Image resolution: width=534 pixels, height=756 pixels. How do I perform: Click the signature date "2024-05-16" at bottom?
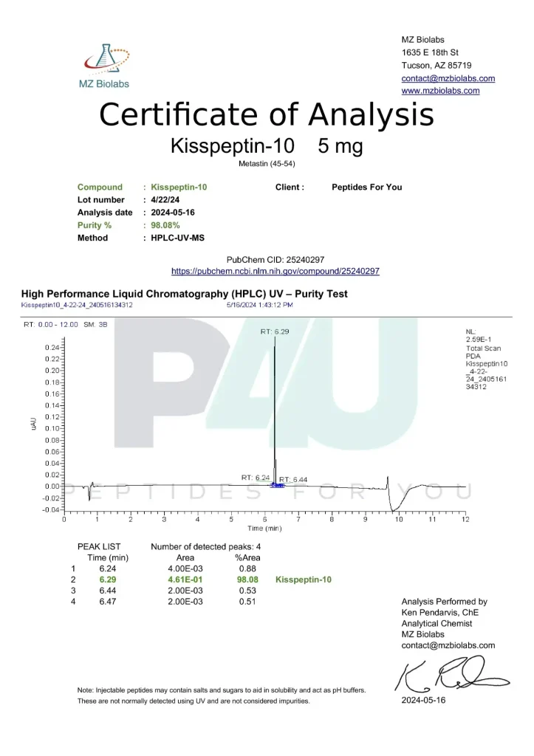(423, 701)
